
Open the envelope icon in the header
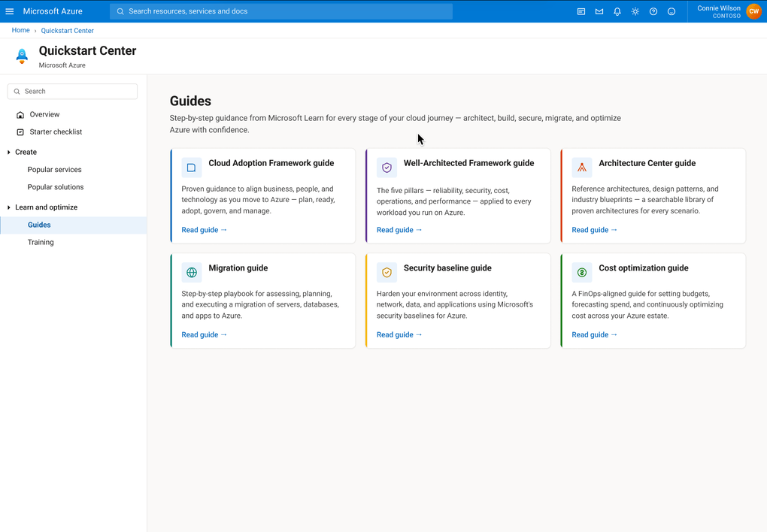[x=599, y=11]
